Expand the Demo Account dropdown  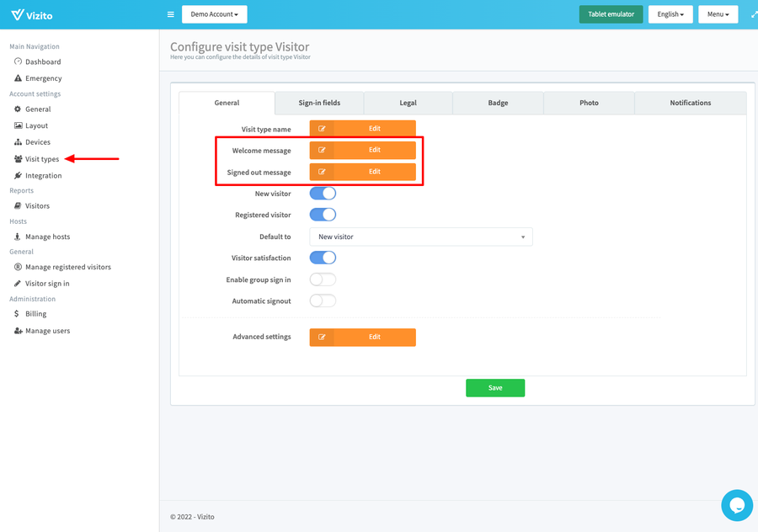point(214,14)
